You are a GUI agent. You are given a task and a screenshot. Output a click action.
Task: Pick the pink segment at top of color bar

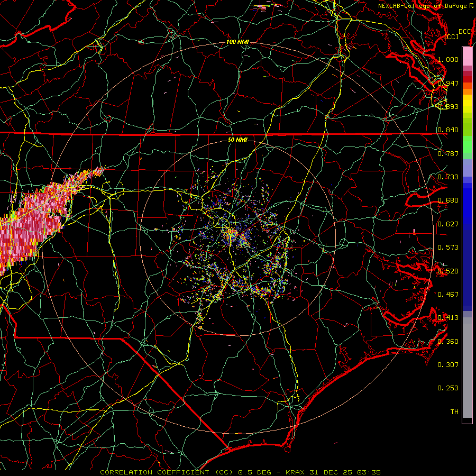pos(467,57)
